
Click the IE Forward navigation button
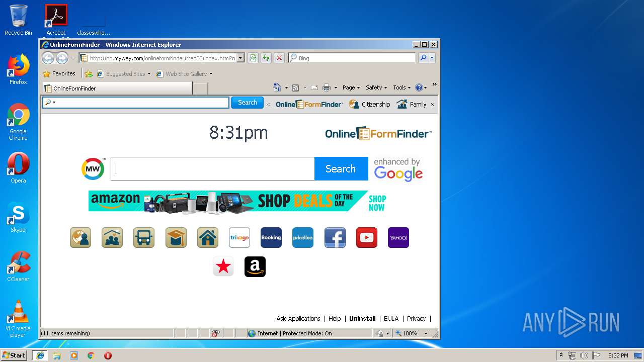coord(62,58)
